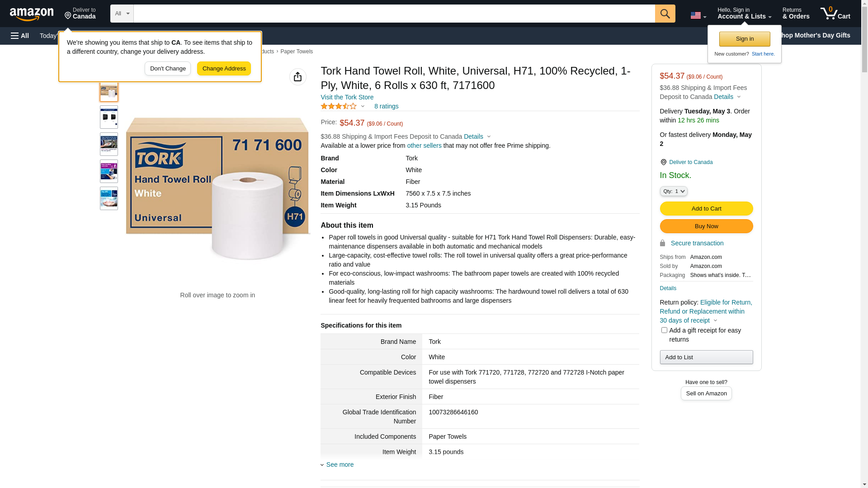Click the share icon above product image
868x488 pixels.
tap(297, 77)
